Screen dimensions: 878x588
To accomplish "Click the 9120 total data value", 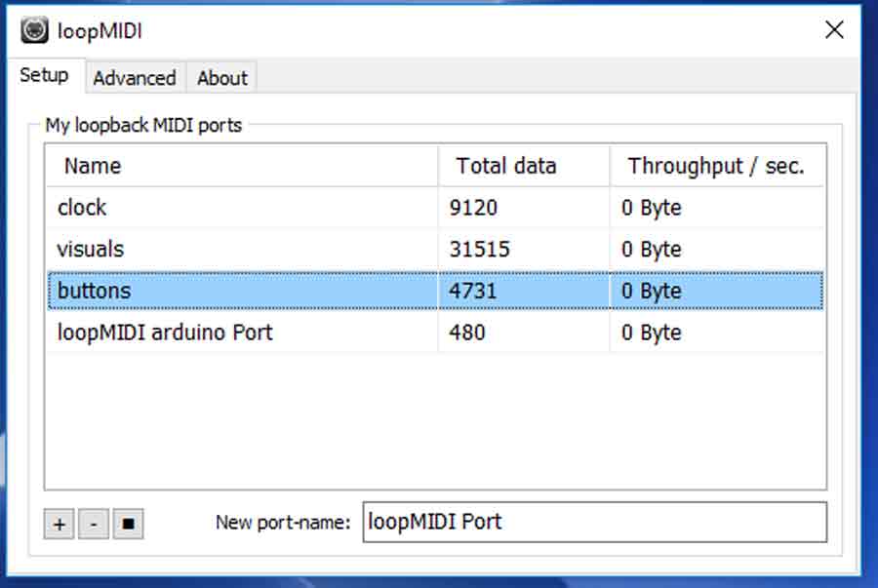I will click(473, 208).
